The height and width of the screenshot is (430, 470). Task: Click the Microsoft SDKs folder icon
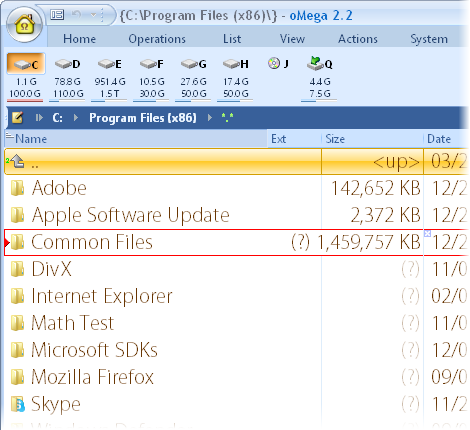(x=17, y=350)
